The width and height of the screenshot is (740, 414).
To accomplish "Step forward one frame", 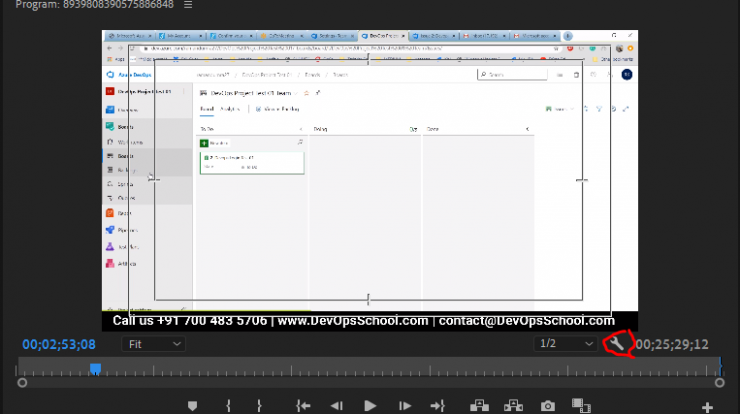I will [404, 406].
